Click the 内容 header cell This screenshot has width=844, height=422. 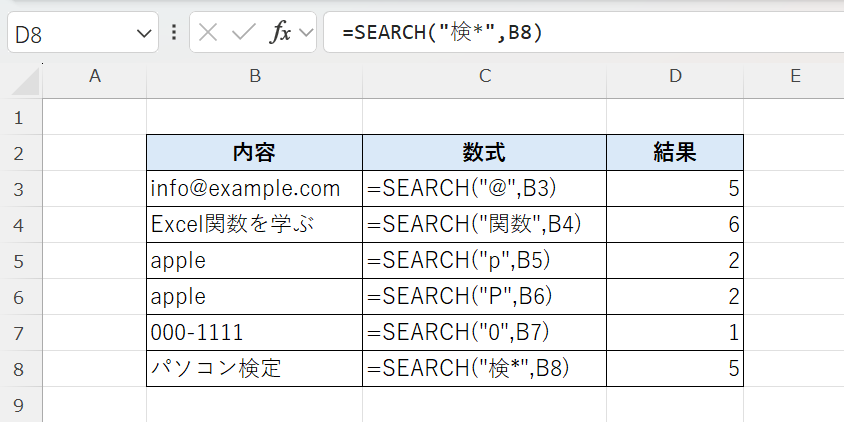point(254,153)
